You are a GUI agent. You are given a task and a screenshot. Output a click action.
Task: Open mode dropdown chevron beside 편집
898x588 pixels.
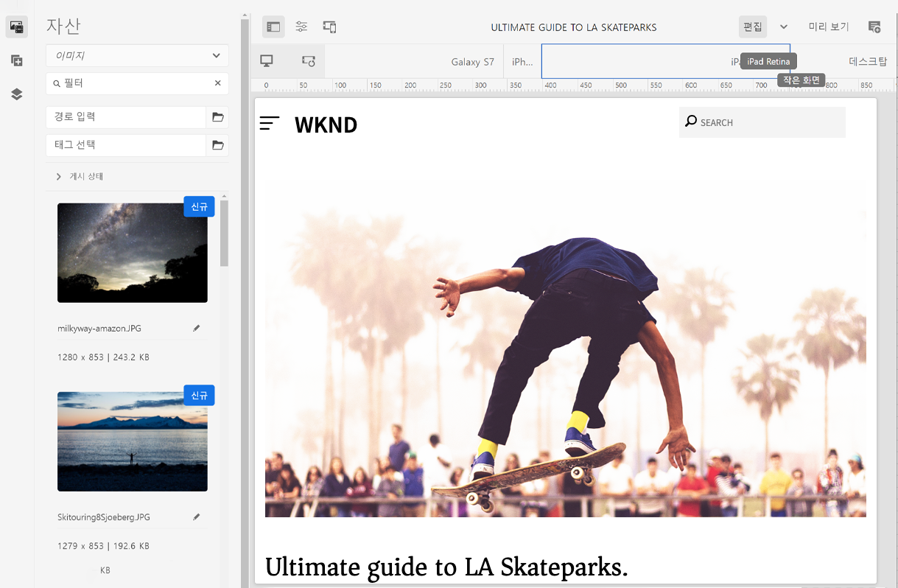point(784,27)
